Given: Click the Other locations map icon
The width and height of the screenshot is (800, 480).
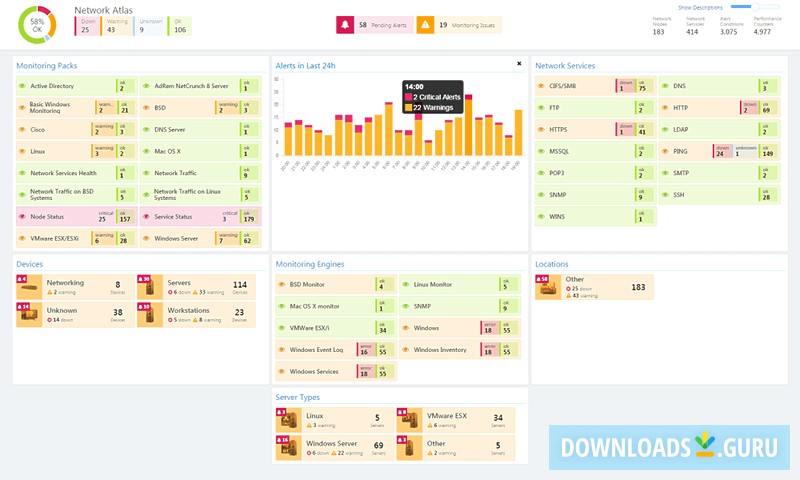Looking at the screenshot, I should 548,287.
